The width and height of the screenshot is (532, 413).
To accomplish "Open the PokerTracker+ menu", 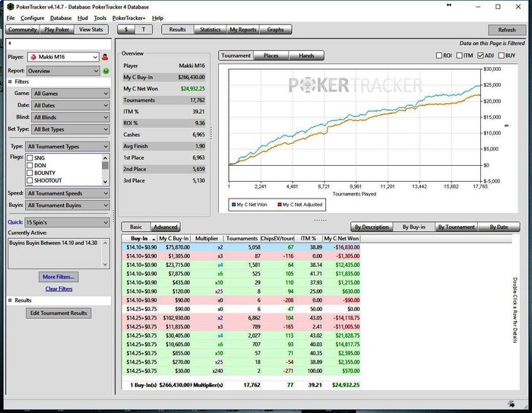I will [128, 18].
